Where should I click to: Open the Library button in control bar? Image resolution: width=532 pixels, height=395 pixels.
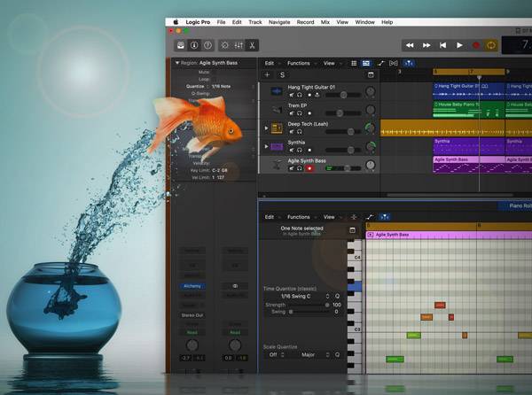(181, 45)
